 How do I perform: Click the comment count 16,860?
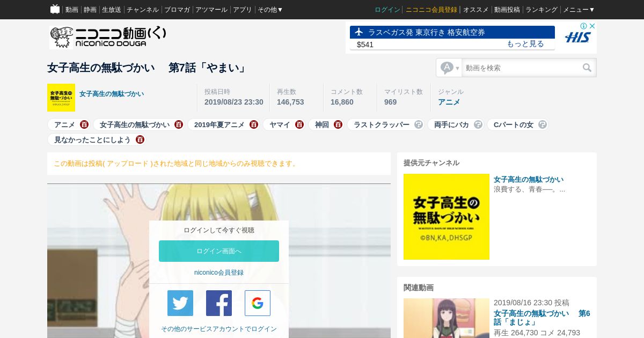point(342,102)
